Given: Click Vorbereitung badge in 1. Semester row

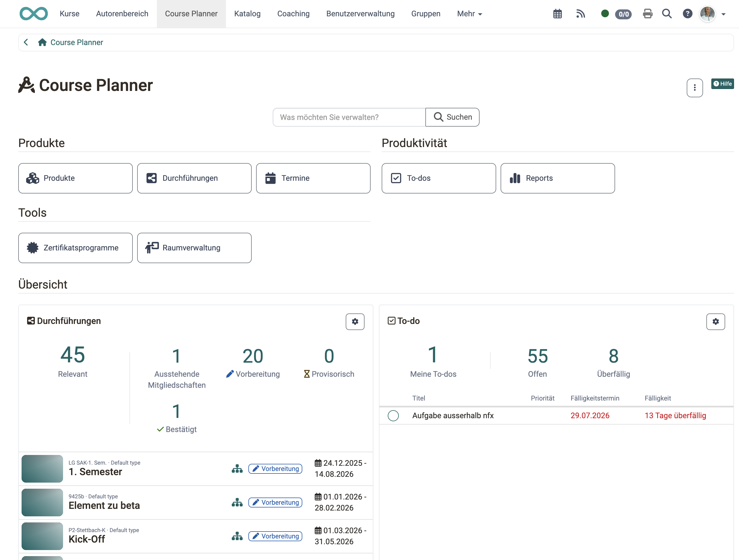Looking at the screenshot, I should tap(275, 469).
